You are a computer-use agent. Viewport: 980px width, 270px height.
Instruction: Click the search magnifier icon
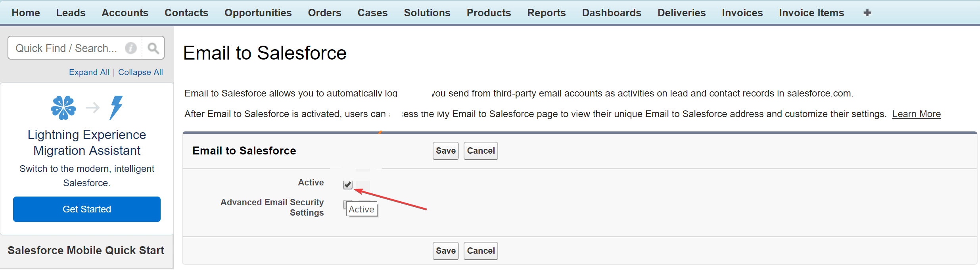pos(153,48)
